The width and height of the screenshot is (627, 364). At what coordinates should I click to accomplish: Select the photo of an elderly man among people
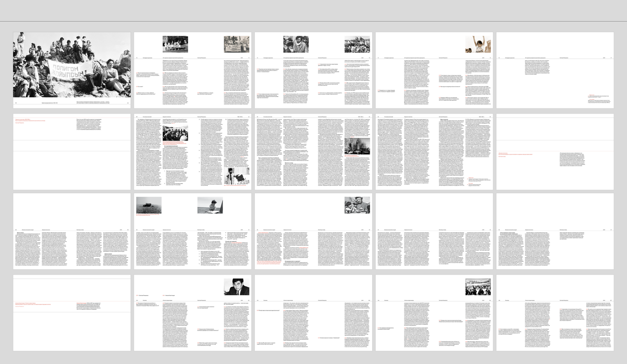pyautogui.click(x=357, y=205)
